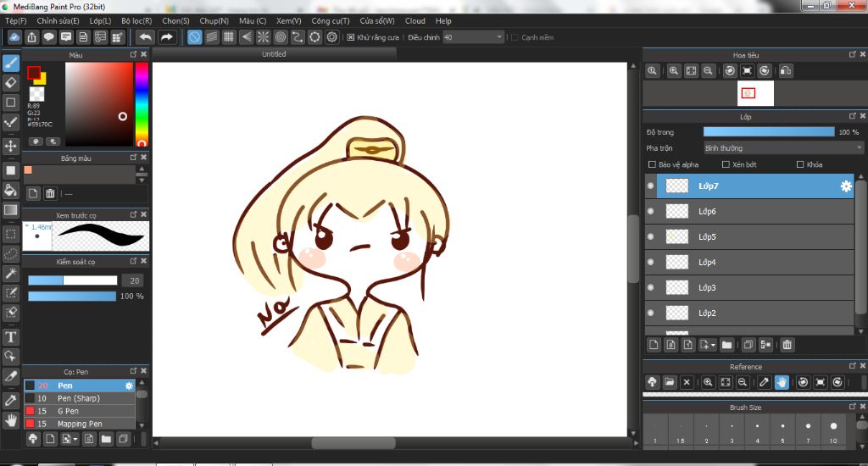Click the rainbow hue strip
The image size is (868, 466).
point(142,104)
